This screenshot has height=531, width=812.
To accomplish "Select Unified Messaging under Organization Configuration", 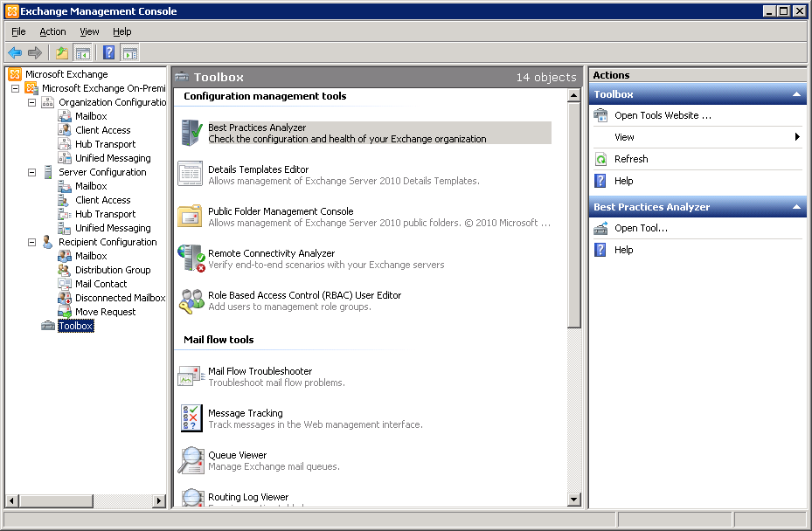I will pos(113,158).
